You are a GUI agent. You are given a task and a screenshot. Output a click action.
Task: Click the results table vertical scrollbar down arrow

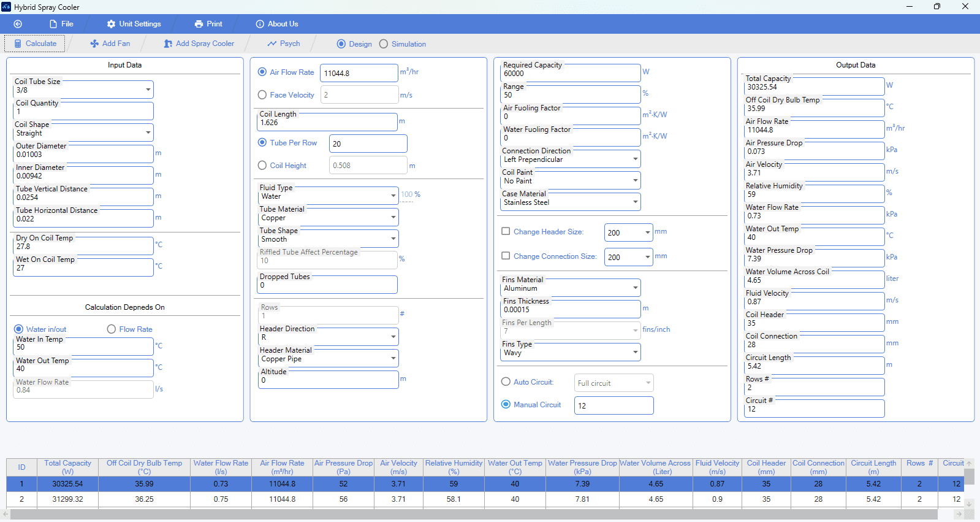click(969, 504)
